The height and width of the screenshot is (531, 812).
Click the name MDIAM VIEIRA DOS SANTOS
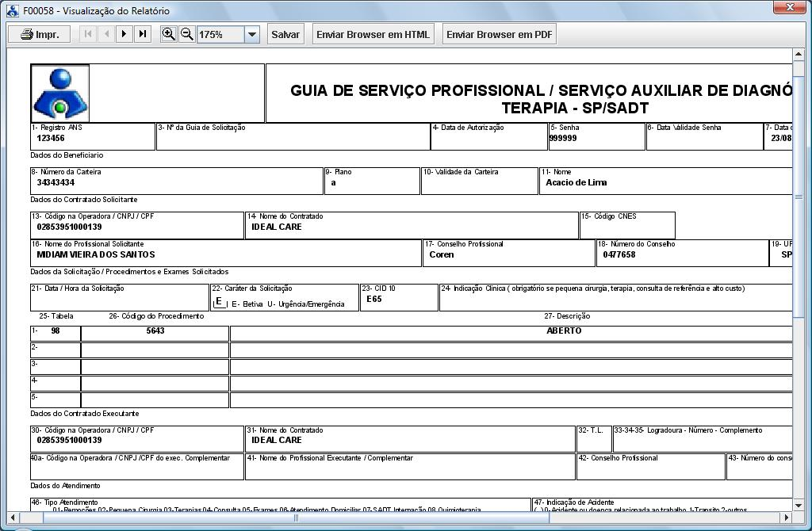coord(96,254)
